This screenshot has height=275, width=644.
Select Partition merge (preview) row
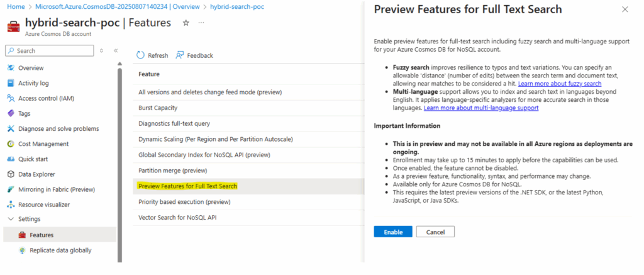[248, 171]
